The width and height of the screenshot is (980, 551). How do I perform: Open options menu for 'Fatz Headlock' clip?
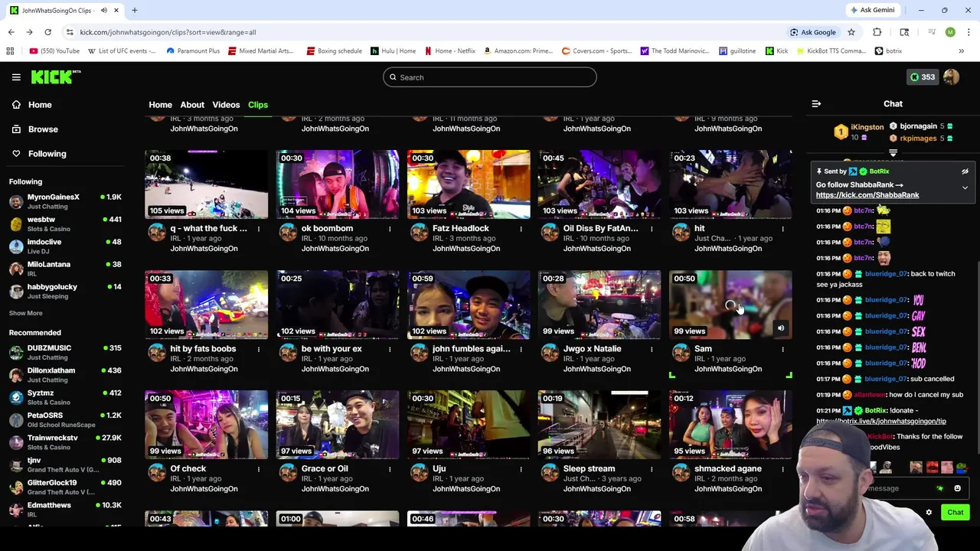521,229
